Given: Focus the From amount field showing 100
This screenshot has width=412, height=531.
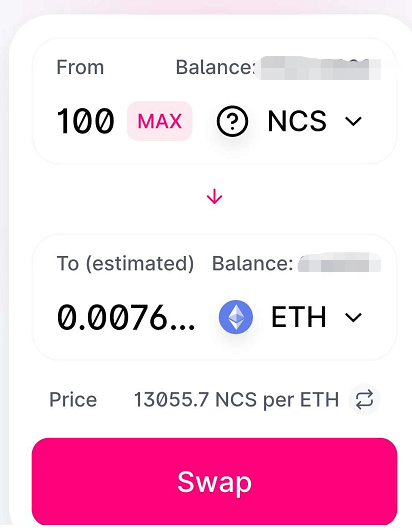Looking at the screenshot, I should [x=86, y=121].
